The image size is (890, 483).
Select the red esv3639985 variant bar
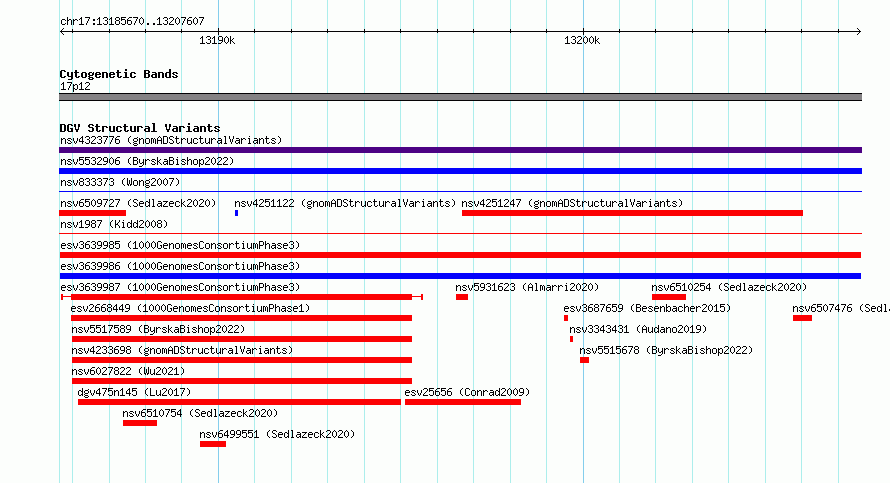coord(460,255)
